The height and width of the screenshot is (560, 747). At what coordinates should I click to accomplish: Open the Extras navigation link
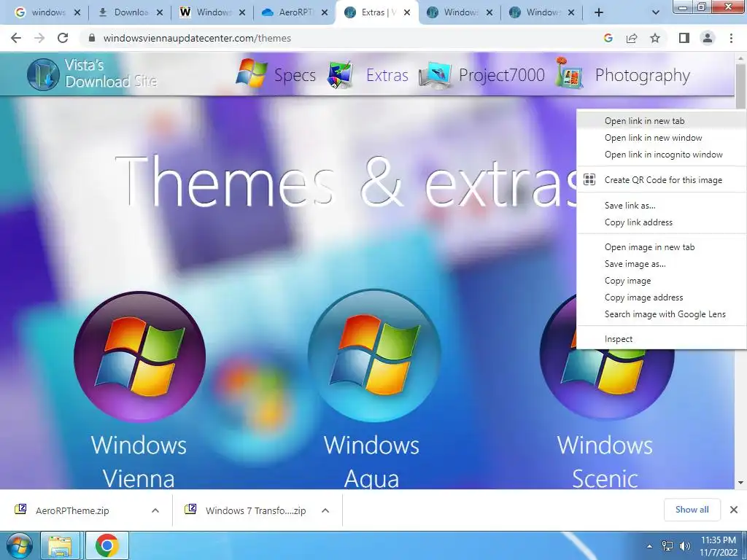tap(387, 75)
